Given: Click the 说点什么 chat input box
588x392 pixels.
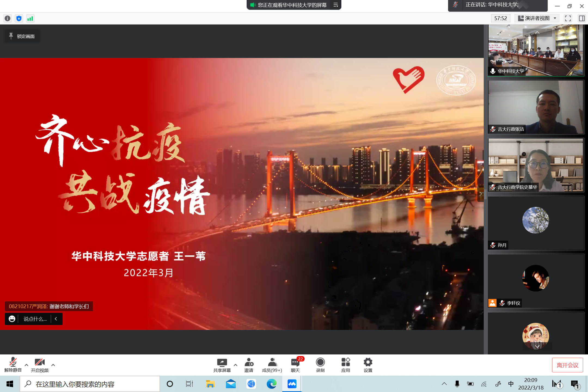Looking at the screenshot, I should pyautogui.click(x=35, y=319).
